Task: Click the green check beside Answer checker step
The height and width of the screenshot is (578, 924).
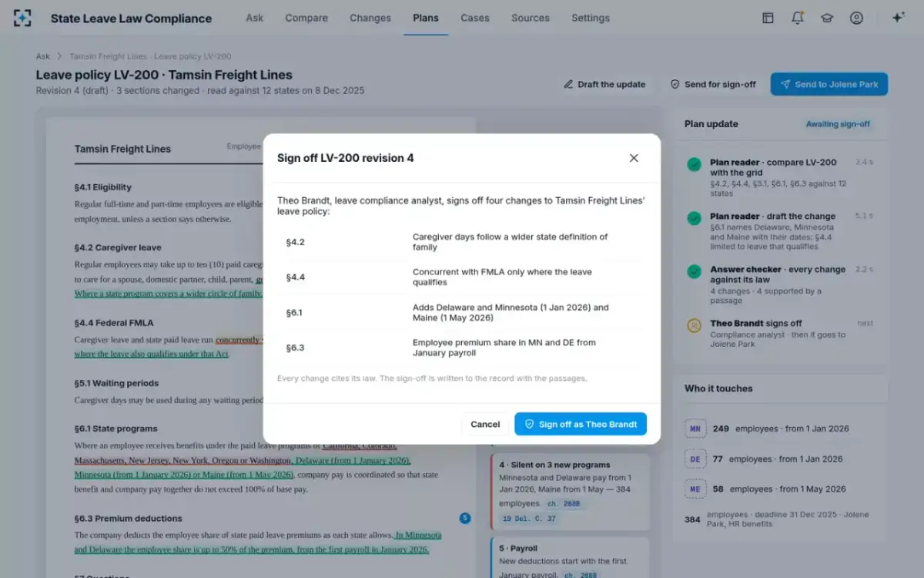Action: click(x=695, y=271)
